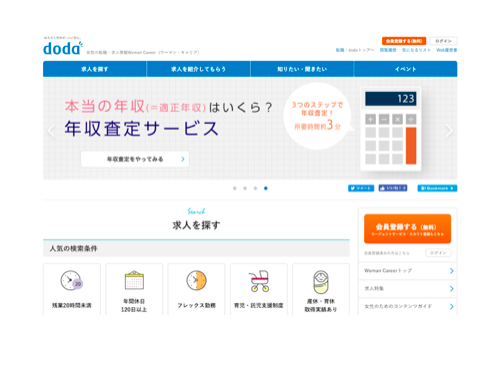This screenshot has height=371, width=494.
Task: Click the calendar icon for 年間休日120日以上
Action: click(x=134, y=280)
